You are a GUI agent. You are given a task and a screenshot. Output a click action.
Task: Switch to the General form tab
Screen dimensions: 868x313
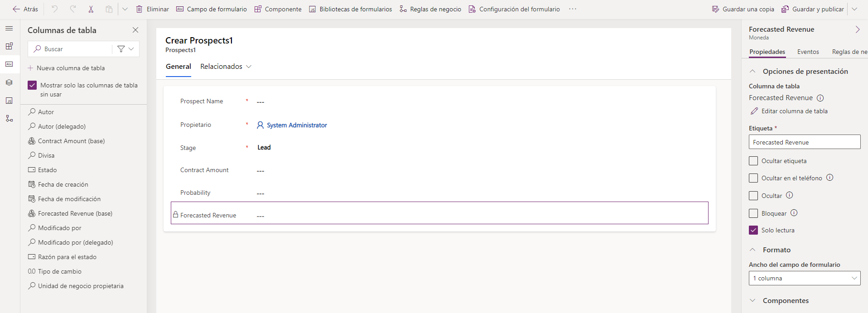click(178, 67)
